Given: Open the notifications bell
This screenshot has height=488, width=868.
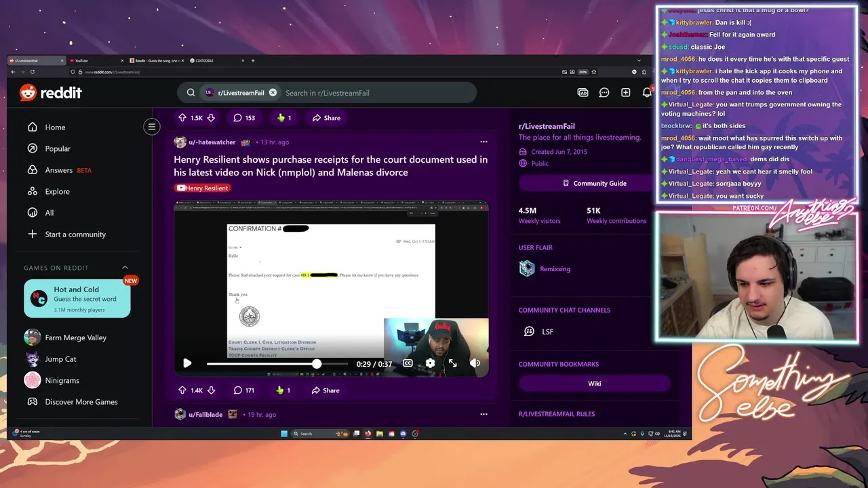Looking at the screenshot, I should point(647,93).
